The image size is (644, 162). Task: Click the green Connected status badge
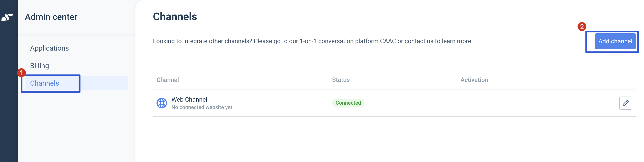348,103
